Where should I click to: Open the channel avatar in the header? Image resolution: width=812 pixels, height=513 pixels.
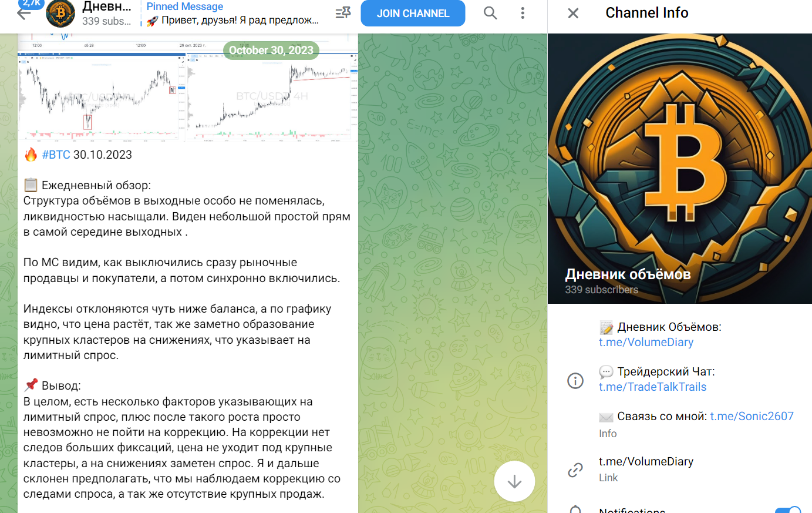(60, 13)
